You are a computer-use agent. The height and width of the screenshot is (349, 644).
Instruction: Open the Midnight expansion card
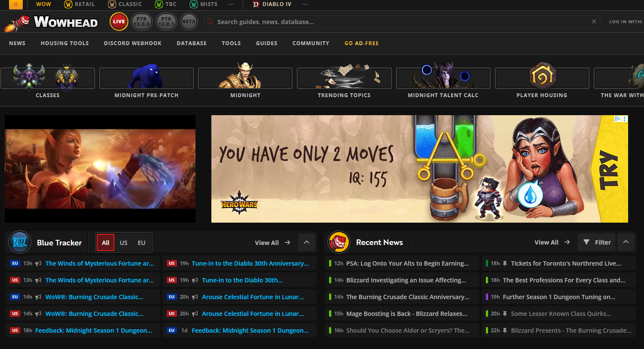pyautogui.click(x=245, y=81)
